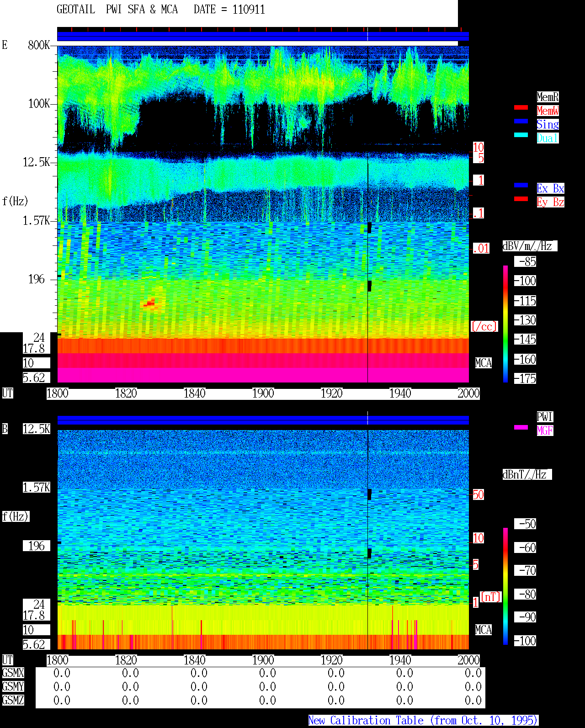Click the dBV/m/√Hz color scale bar
The height and width of the screenshot is (728, 585).
[505, 324]
